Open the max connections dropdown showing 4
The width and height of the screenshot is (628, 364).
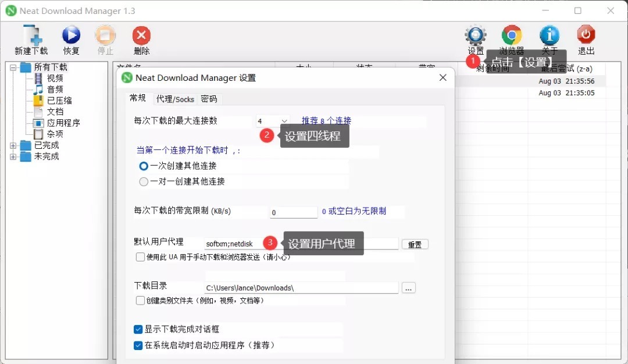[273, 121]
